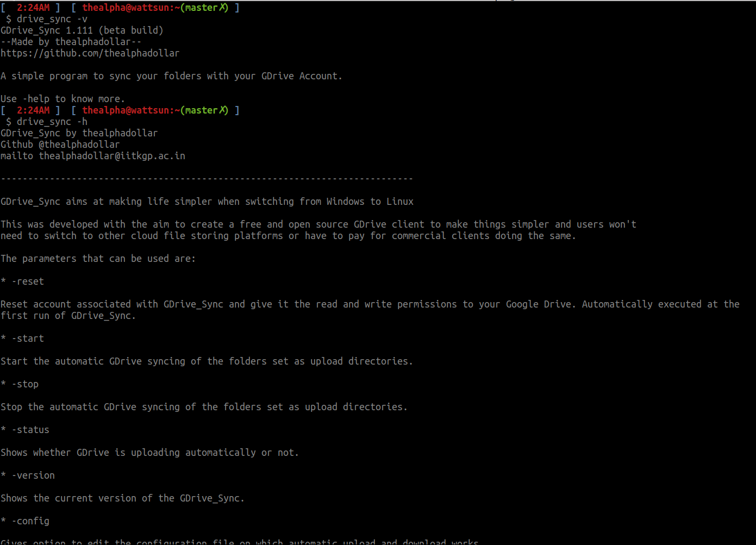The width and height of the screenshot is (756, 545).
Task: Click the 'first run of GDrive_Sync.' line
Action: point(68,316)
